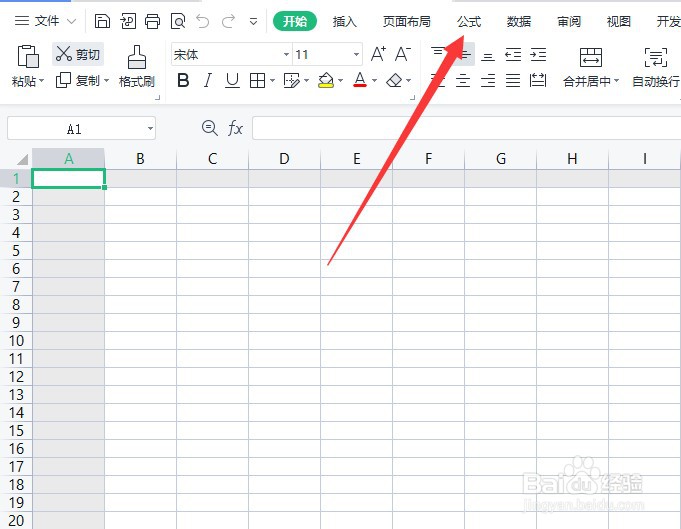The height and width of the screenshot is (529, 681).
Task: Click the center horizontally align icon
Action: click(463, 80)
